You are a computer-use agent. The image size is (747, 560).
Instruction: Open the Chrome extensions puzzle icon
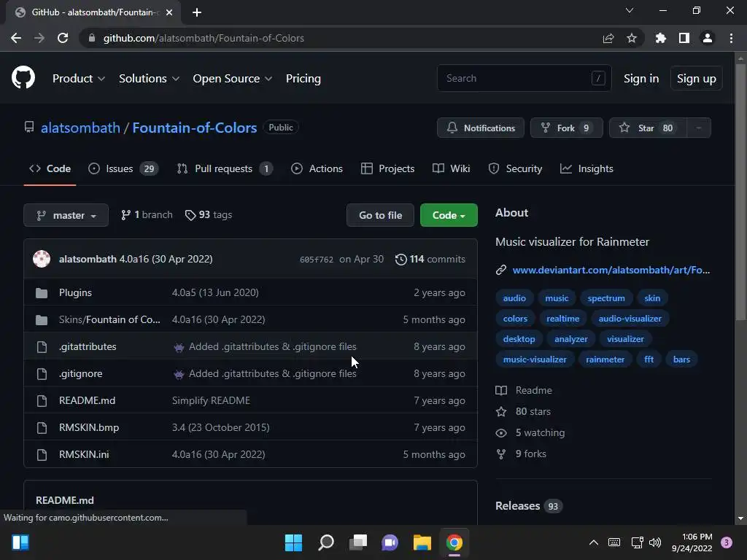(x=661, y=38)
